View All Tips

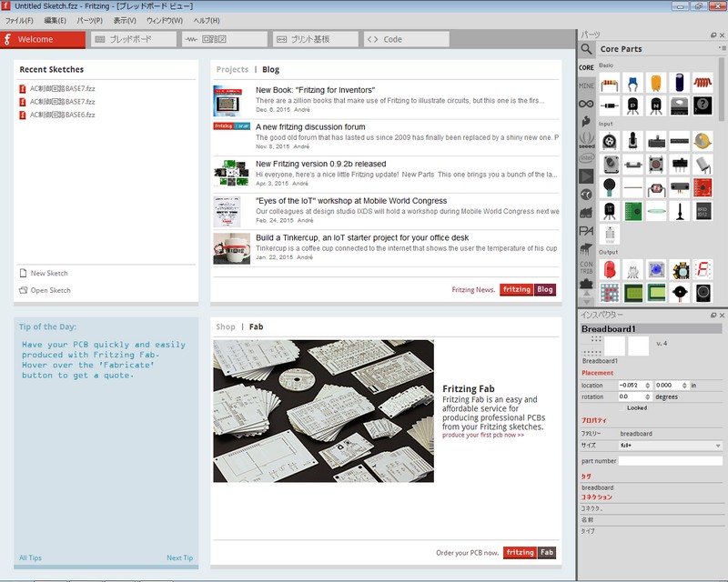coord(30,557)
